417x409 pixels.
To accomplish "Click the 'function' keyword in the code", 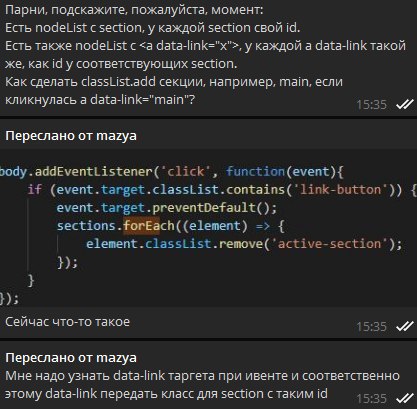I will tap(255, 172).
